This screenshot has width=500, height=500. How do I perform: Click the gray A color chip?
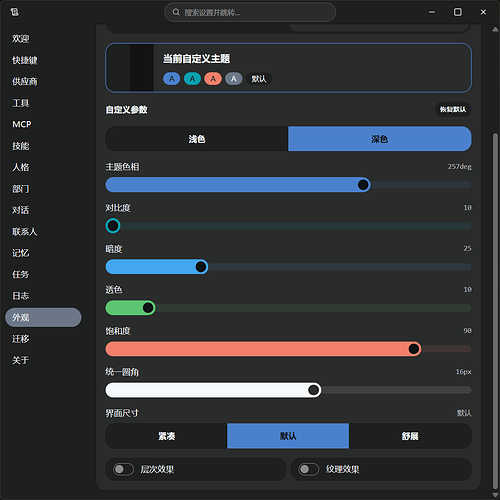[234, 79]
